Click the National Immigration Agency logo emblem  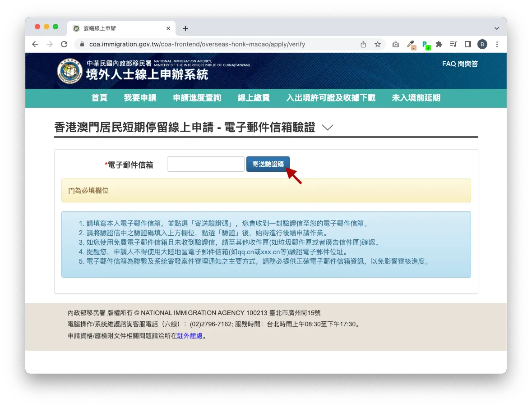pyautogui.click(x=69, y=71)
